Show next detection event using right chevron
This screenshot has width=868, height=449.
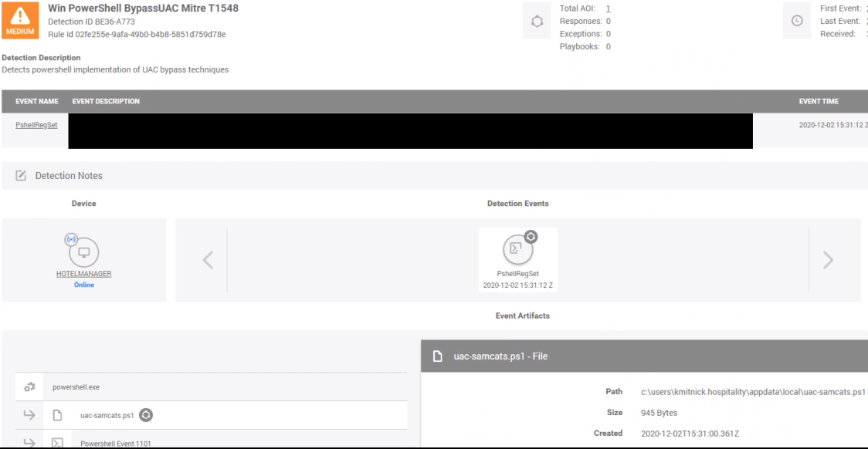[828, 259]
